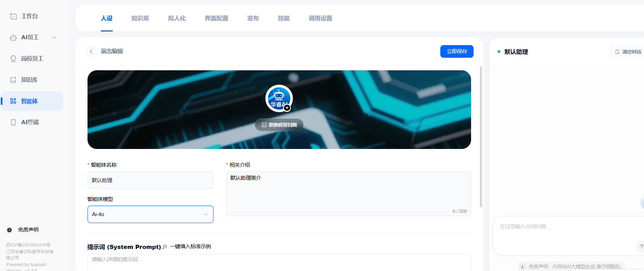Viewport: 644px width, 271px height.
Task: Click the 工作台 workbench sidebar icon
Action: pos(13,16)
